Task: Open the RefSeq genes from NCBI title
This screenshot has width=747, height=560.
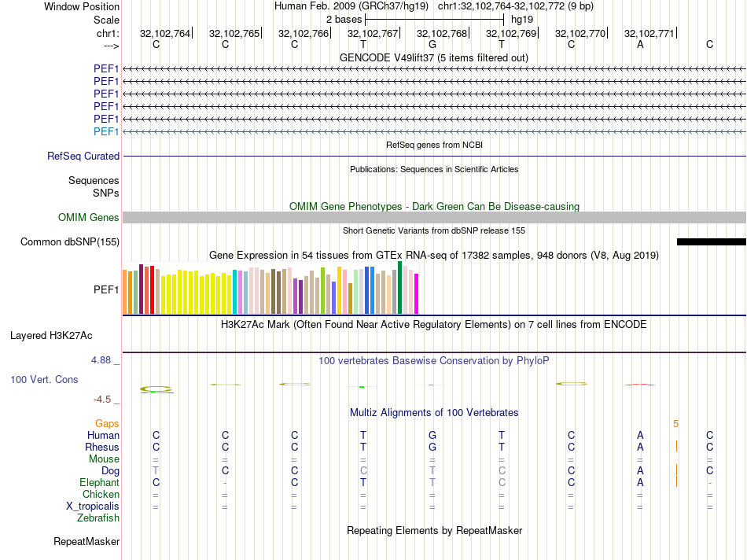Action: pyautogui.click(x=434, y=146)
